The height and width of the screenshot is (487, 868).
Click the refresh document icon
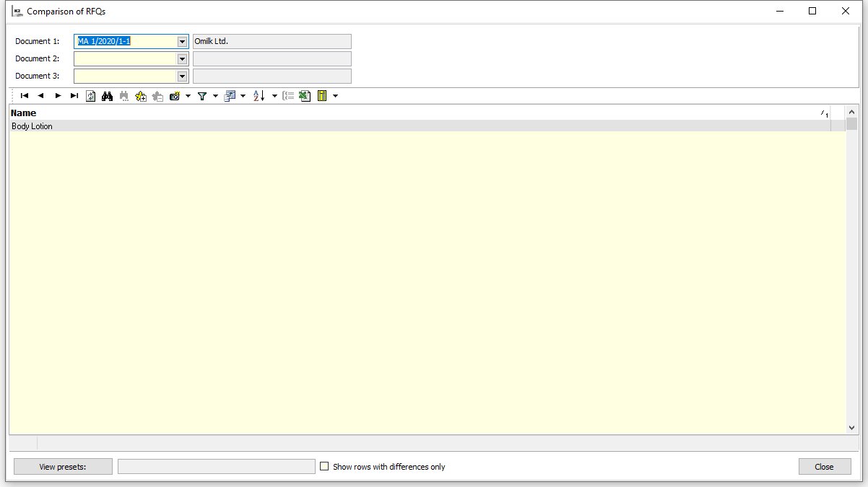(x=91, y=96)
